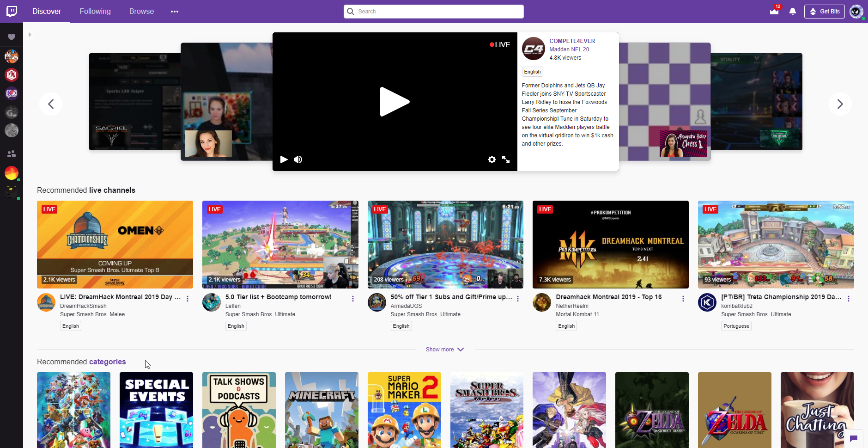Open the chat bubble icon at bottom right
Image resolution: width=868 pixels, height=448 pixels.
pyautogui.click(x=854, y=438)
